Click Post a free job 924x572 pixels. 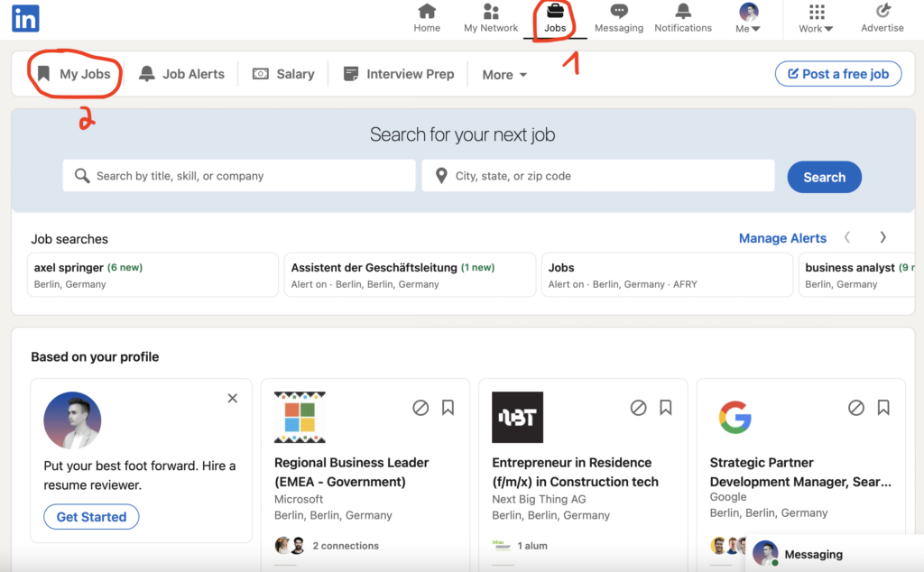point(837,73)
